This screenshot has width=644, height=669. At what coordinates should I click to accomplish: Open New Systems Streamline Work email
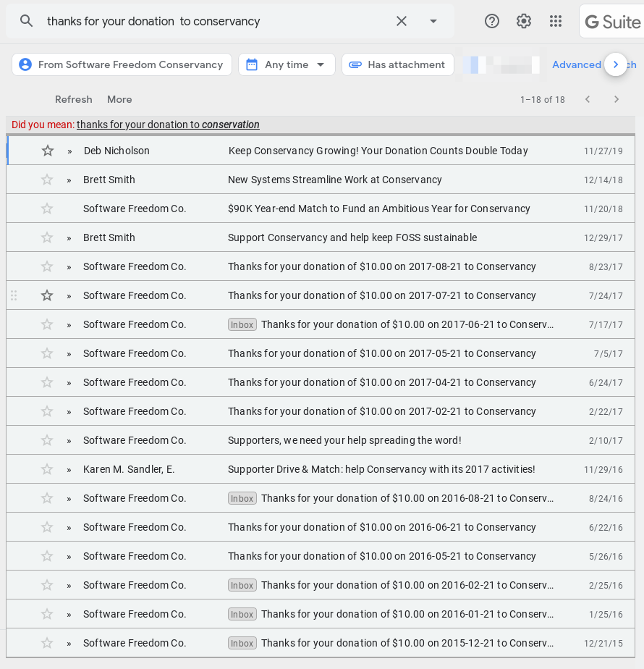coord(334,180)
